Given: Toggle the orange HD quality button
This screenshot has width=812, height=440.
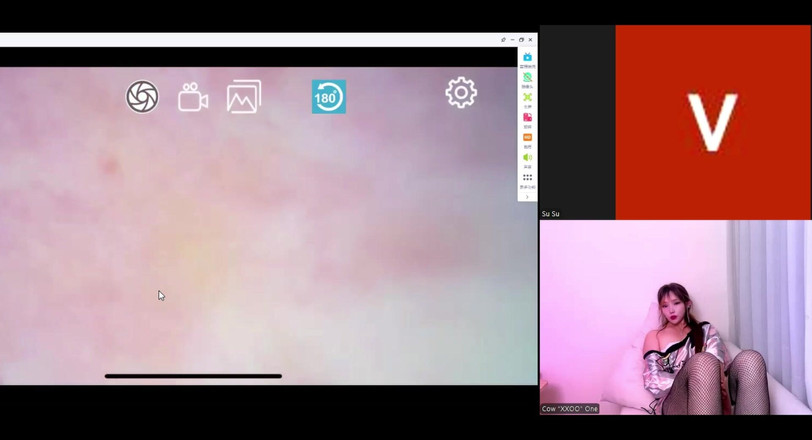Looking at the screenshot, I should [527, 138].
